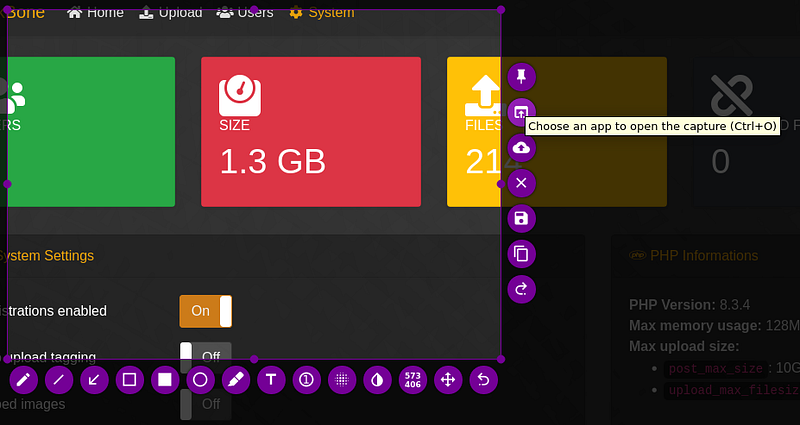Pick the Circle shape tool

coord(200,380)
